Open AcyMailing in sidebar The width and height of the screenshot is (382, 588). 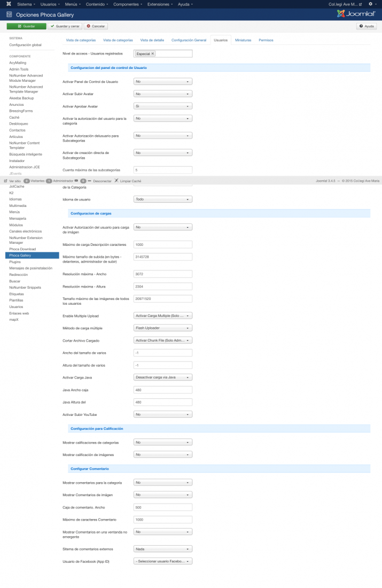[x=18, y=63]
